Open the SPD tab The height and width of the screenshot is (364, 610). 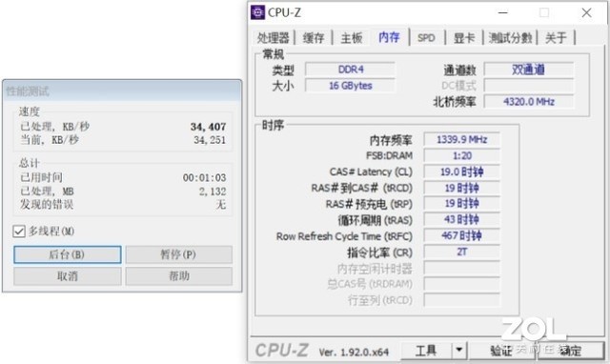(426, 38)
